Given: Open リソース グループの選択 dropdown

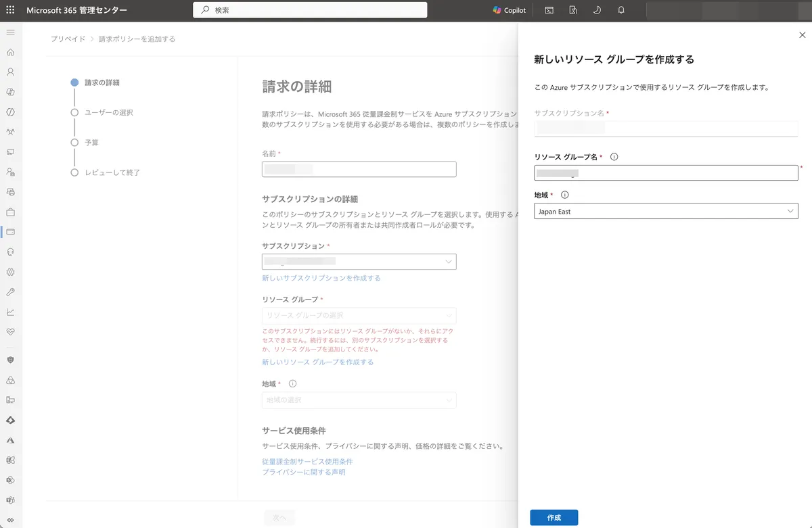Looking at the screenshot, I should click(x=359, y=316).
